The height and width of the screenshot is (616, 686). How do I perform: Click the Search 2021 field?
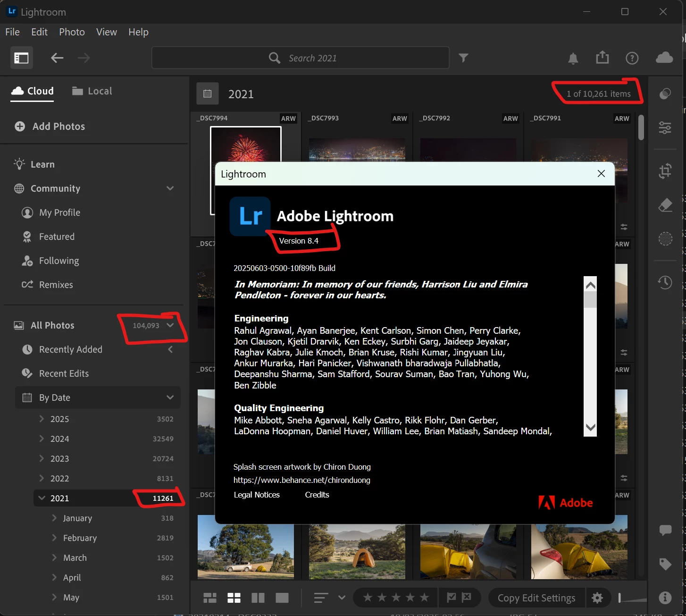[x=301, y=58]
